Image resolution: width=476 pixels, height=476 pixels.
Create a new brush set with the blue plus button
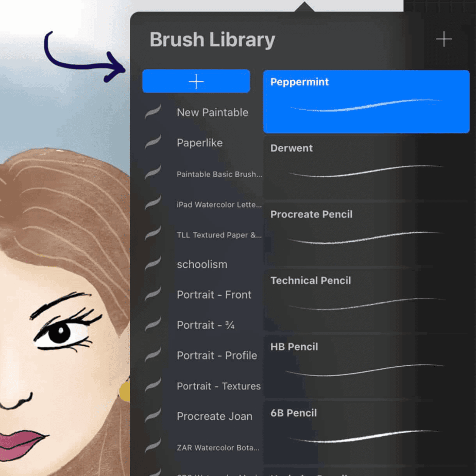(196, 81)
